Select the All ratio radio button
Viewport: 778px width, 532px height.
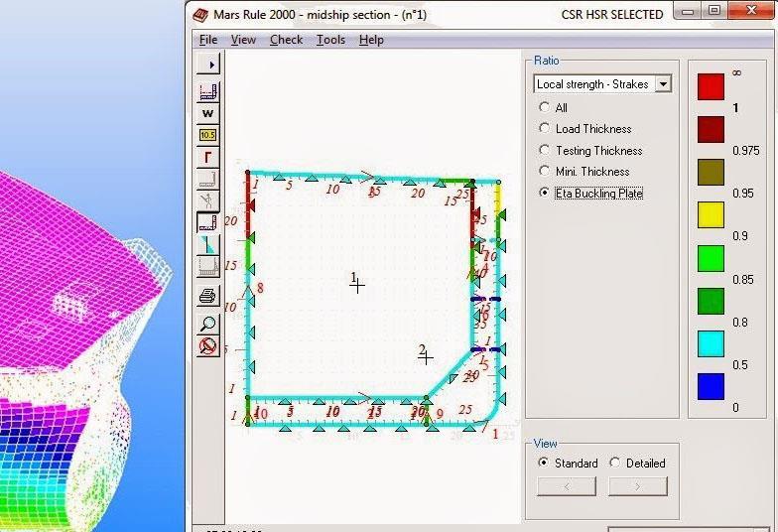click(x=544, y=107)
